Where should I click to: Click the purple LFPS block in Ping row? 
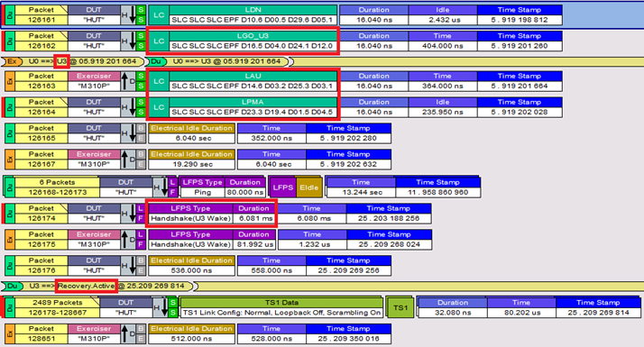click(282, 187)
